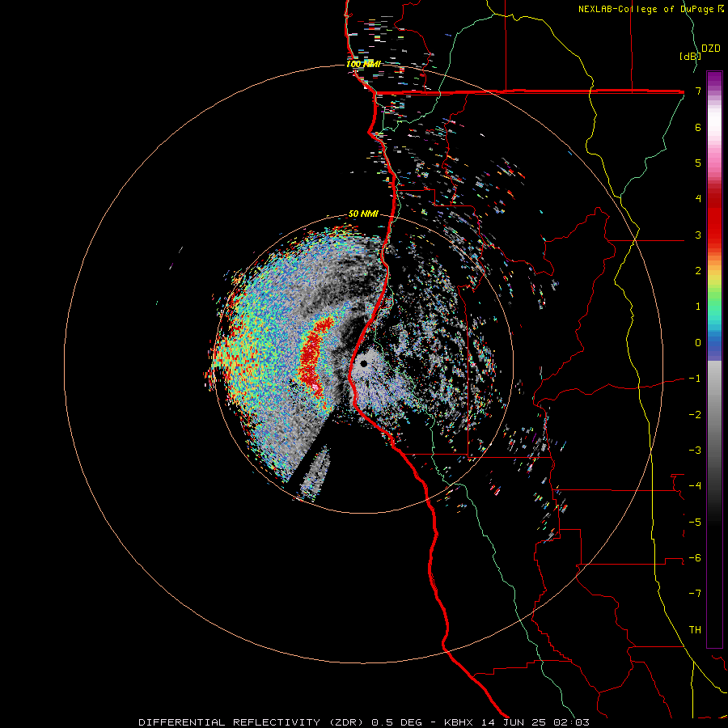Click the 0 value on the color scale
This screenshot has height=728, width=728.
tap(698, 343)
